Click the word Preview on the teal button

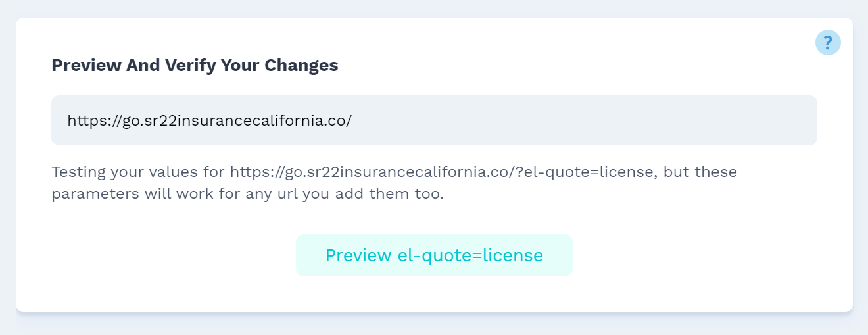click(358, 255)
